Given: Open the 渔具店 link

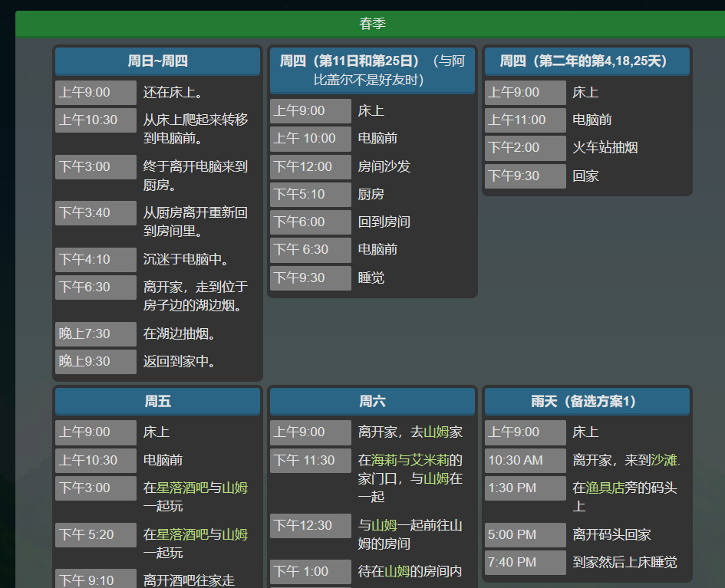Looking at the screenshot, I should pos(605,488).
